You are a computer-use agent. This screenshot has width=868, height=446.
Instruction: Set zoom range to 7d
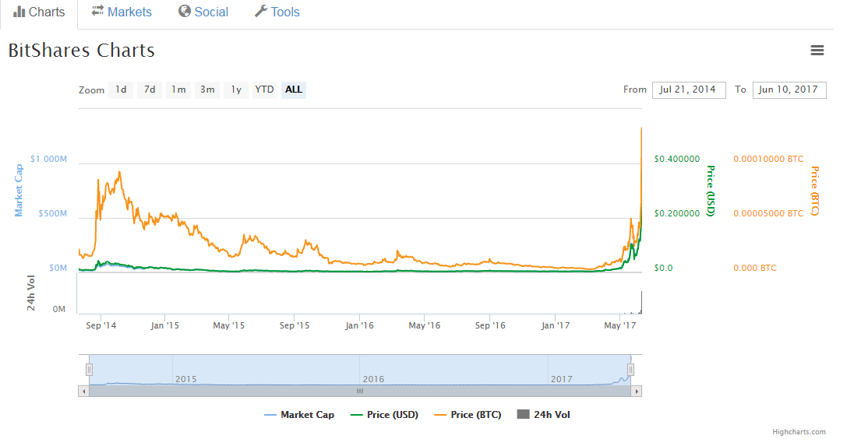point(150,90)
